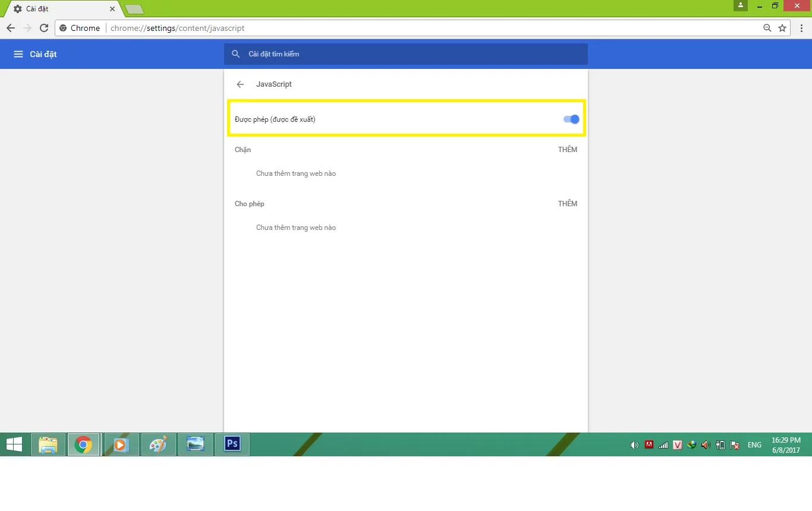Click the ENG language indicator
Image resolution: width=812 pixels, height=511 pixels.
pos(754,445)
